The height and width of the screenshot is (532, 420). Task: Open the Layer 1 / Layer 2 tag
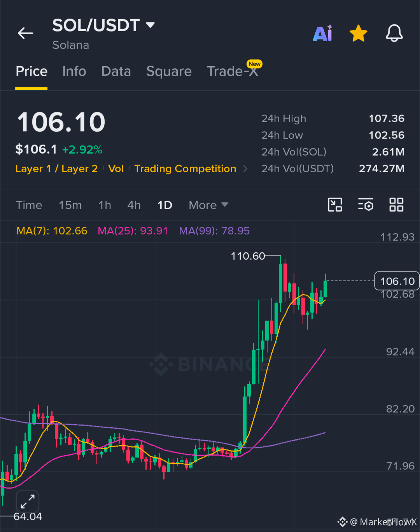point(56,169)
